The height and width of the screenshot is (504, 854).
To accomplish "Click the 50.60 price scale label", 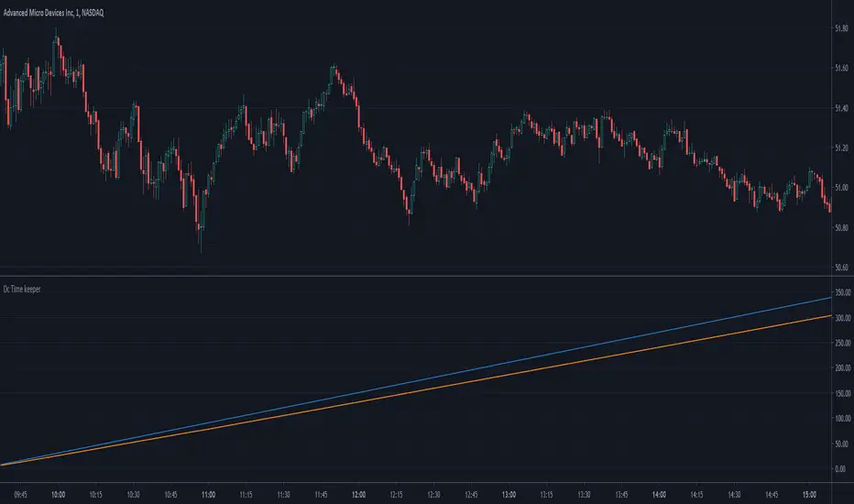I will [x=841, y=267].
